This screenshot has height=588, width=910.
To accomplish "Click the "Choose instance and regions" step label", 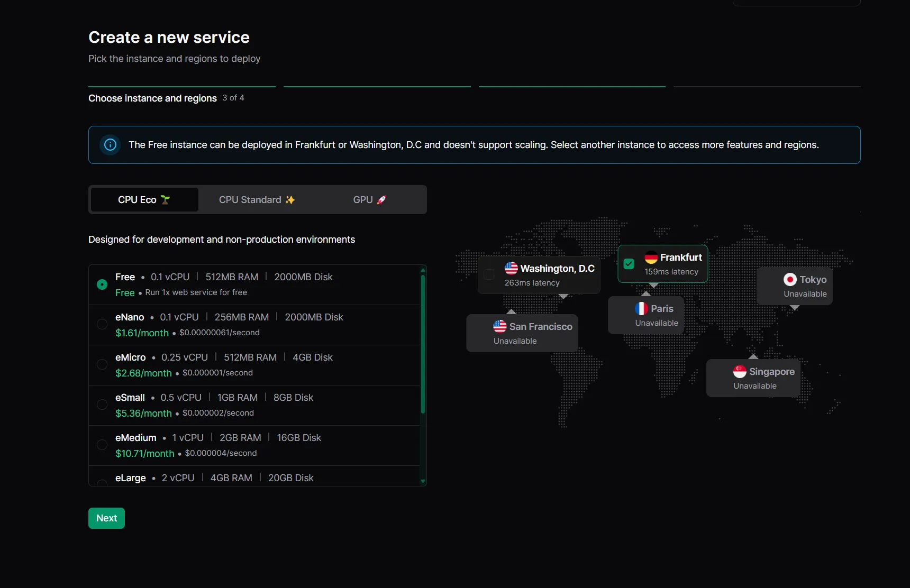I will point(152,98).
